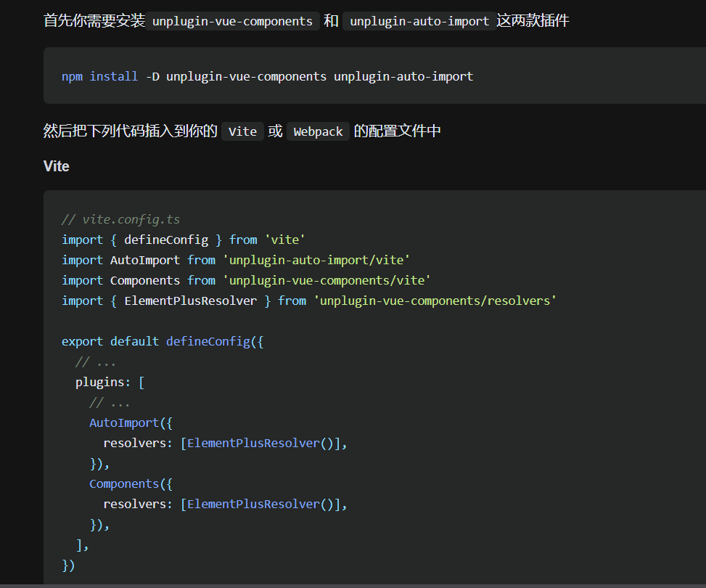Screen dimensions: 706x588
Task: Click 'ElementPlusResolver' in the import statement
Action: (x=190, y=301)
